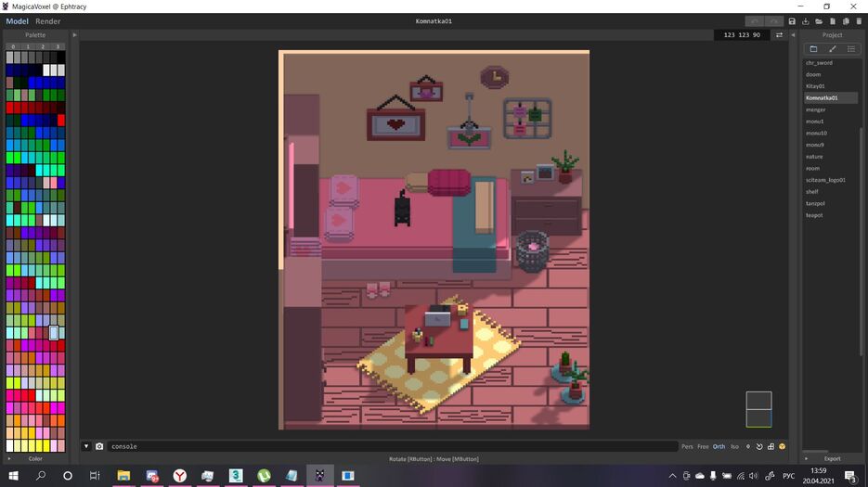The width and height of the screenshot is (868, 487).
Task: Open the sciteam_logo01 project
Action: click(825, 180)
